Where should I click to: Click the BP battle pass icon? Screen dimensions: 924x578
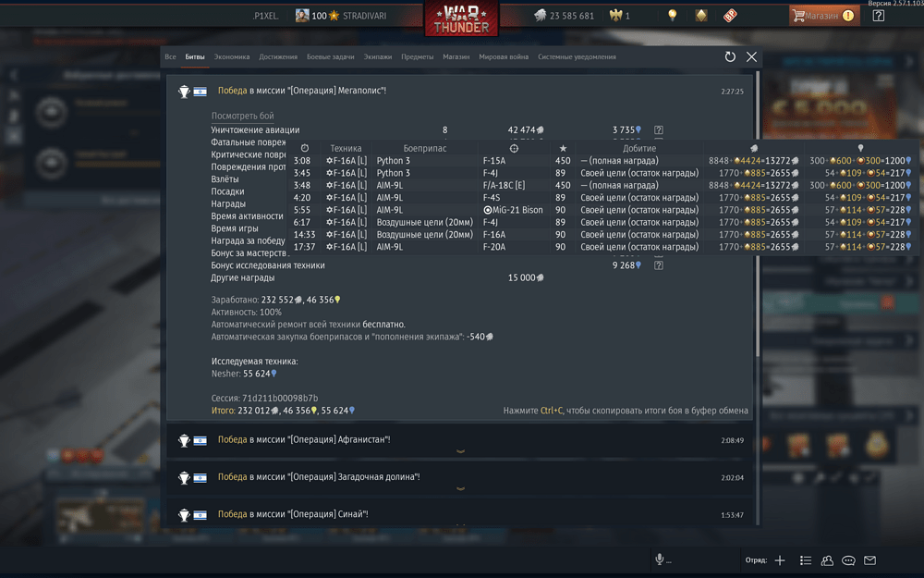tap(730, 16)
